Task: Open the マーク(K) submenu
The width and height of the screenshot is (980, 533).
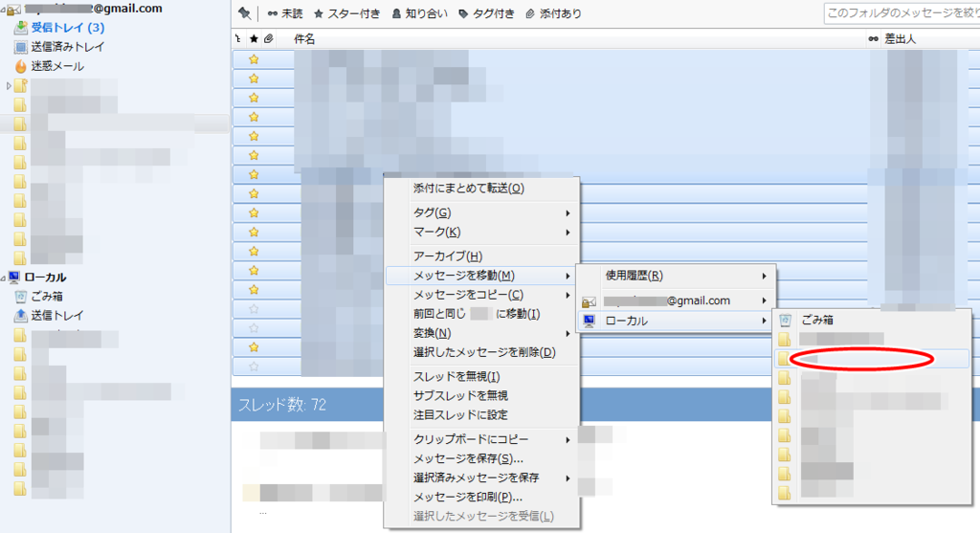Action: point(481,232)
